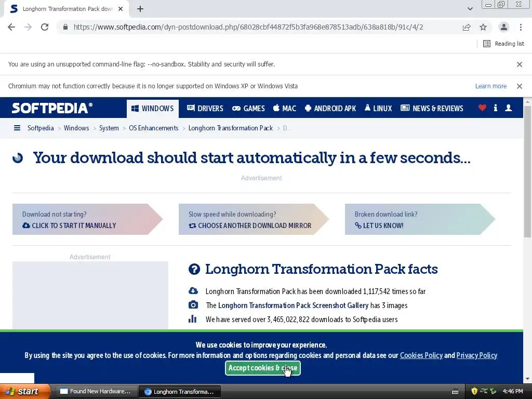Open OS Enhancements breadcrumb link
Viewport: 532px width, 399px height.
(x=153, y=128)
